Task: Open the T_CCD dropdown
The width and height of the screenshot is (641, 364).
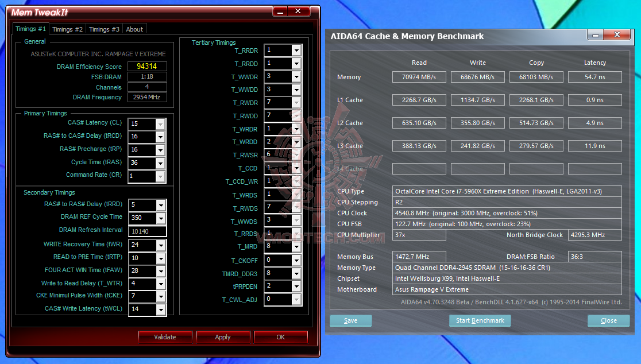Action: click(297, 168)
